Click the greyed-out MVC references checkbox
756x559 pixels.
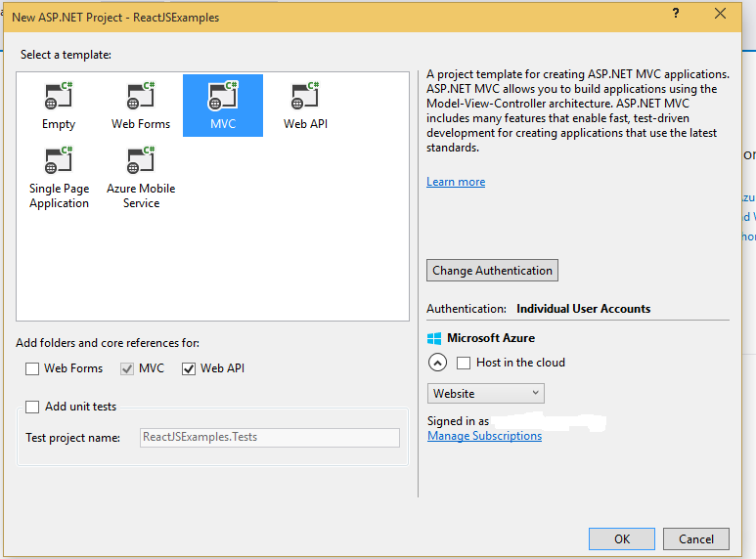[x=127, y=368]
